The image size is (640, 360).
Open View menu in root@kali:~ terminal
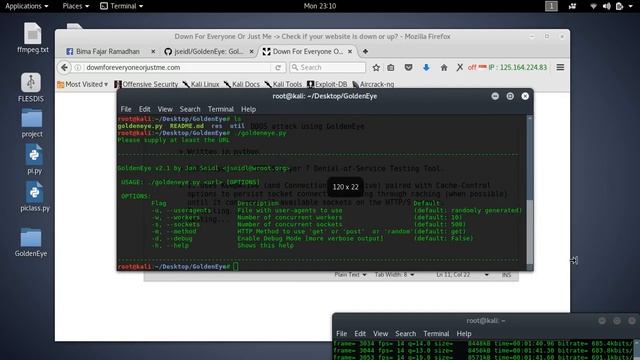[380, 333]
